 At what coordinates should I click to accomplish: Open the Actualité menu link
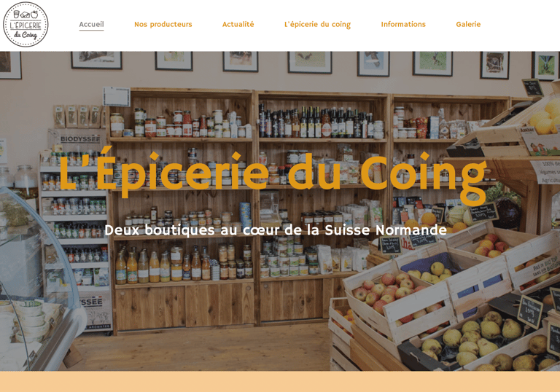(x=238, y=24)
